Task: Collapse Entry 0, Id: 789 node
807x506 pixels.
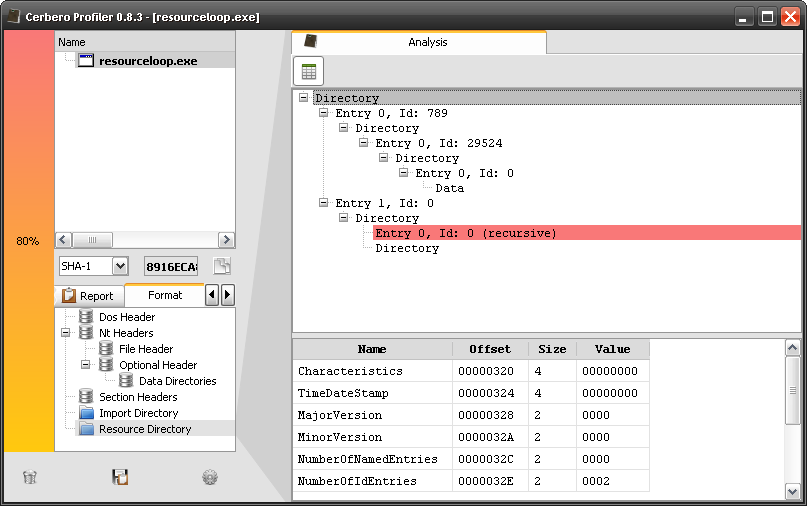Action: tap(323, 112)
